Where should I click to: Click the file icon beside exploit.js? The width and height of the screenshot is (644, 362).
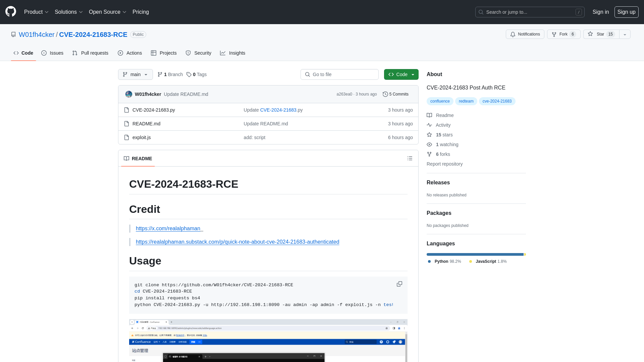(x=126, y=137)
